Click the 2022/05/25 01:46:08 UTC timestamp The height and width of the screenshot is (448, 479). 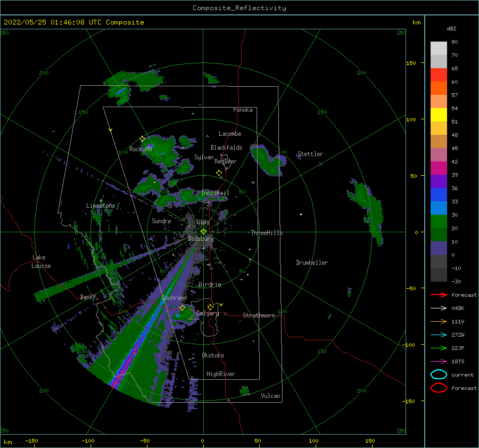click(73, 22)
